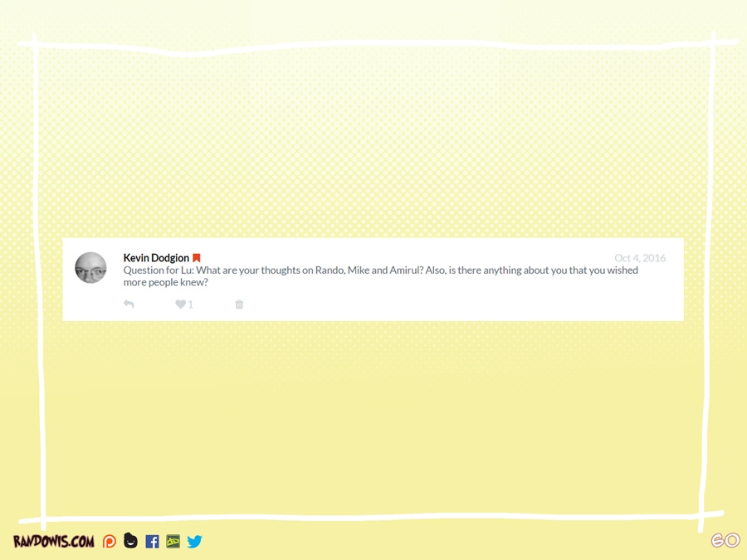Open the Facebook icon in the footer
This screenshot has height=560, width=747.
point(152,542)
